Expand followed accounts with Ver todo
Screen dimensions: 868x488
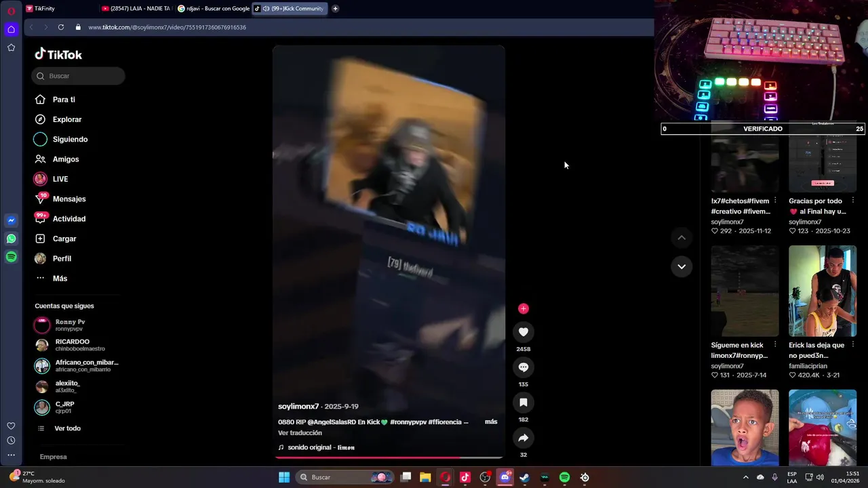tap(67, 428)
